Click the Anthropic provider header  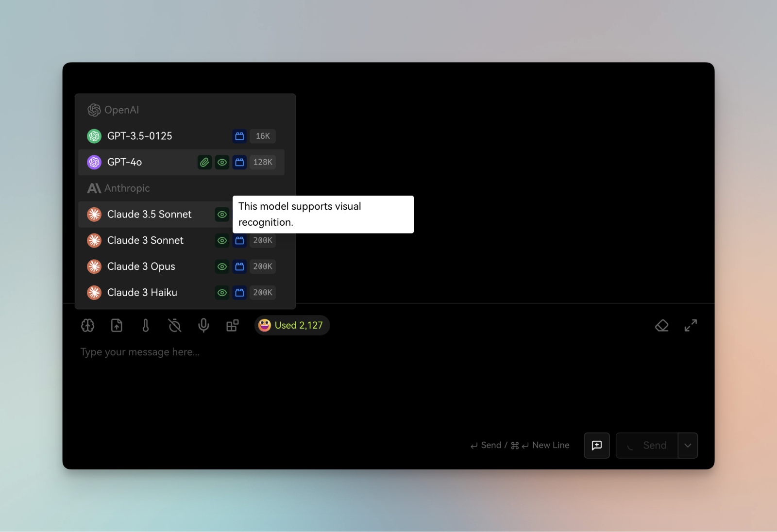pyautogui.click(x=118, y=188)
